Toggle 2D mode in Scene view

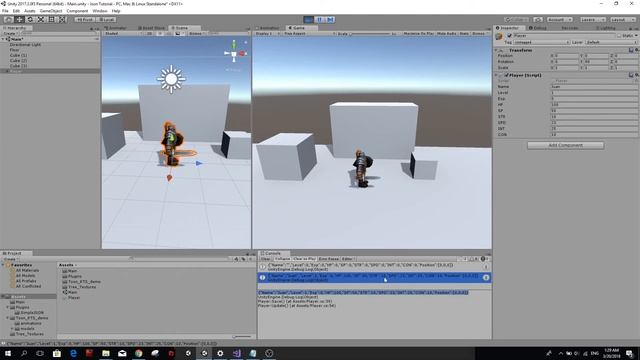(x=149, y=33)
